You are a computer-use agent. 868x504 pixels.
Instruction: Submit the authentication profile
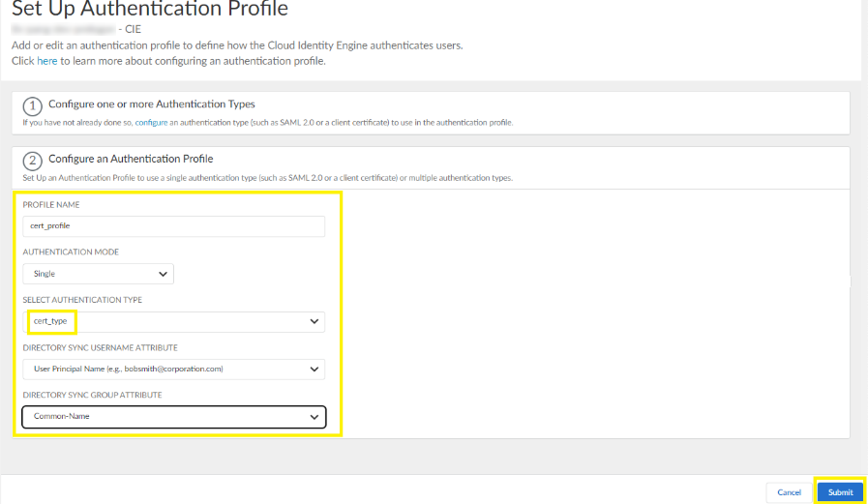tap(840, 492)
